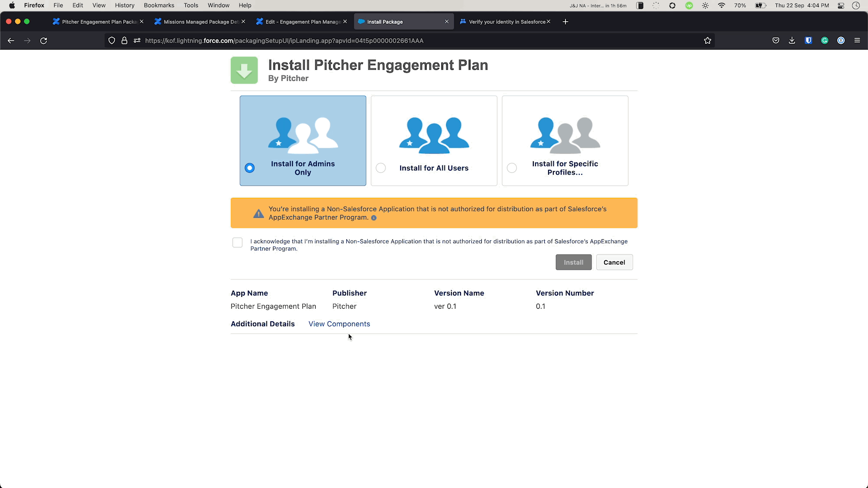The height and width of the screenshot is (488, 868).
Task: Click the browser back arrow
Action: (11, 41)
